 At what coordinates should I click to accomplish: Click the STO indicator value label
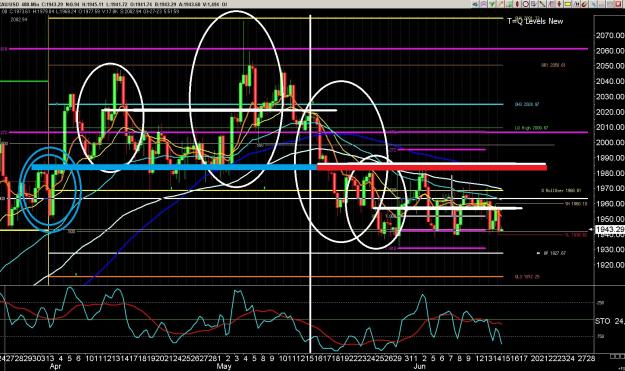(609, 321)
